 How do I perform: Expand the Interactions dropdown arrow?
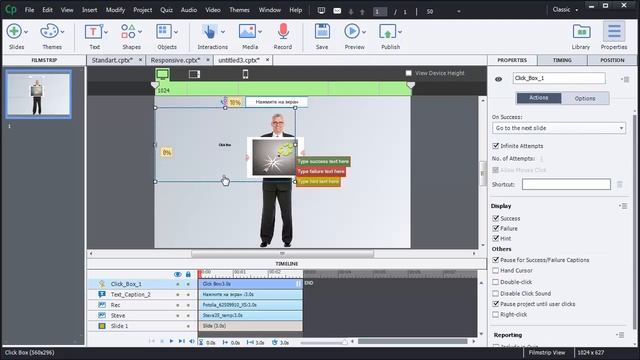point(223,32)
